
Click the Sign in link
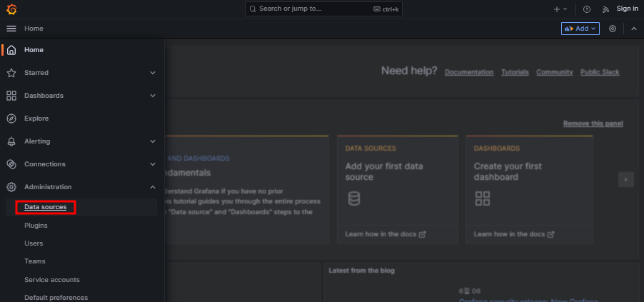click(627, 9)
